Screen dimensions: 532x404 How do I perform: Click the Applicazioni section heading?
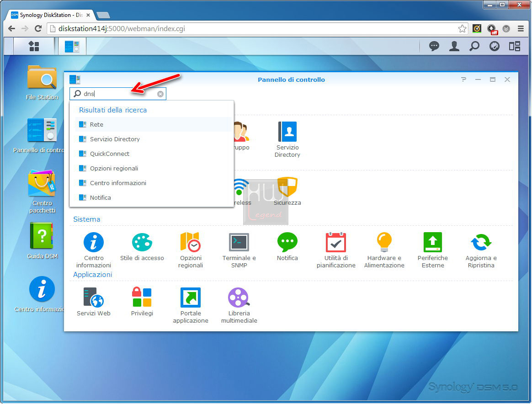click(93, 274)
